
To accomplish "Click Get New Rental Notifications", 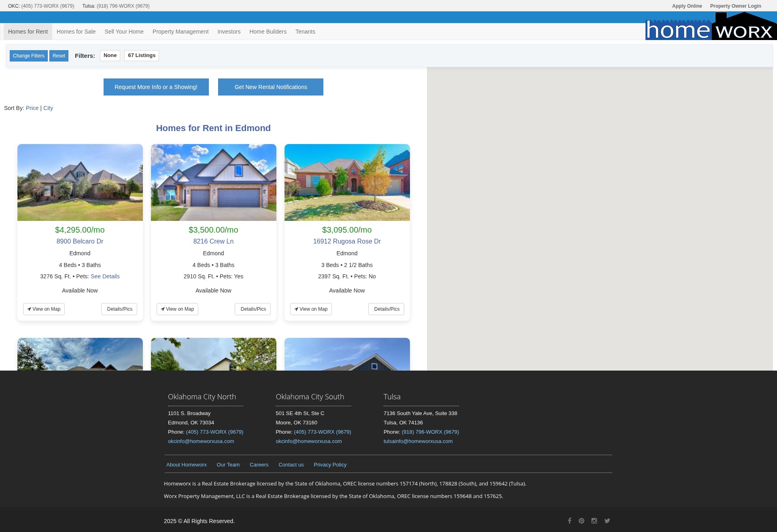I will click(271, 87).
